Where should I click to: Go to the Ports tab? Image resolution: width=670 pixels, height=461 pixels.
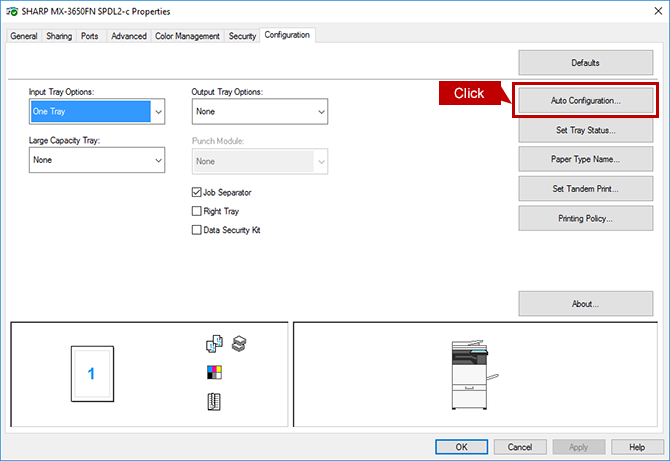[90, 36]
